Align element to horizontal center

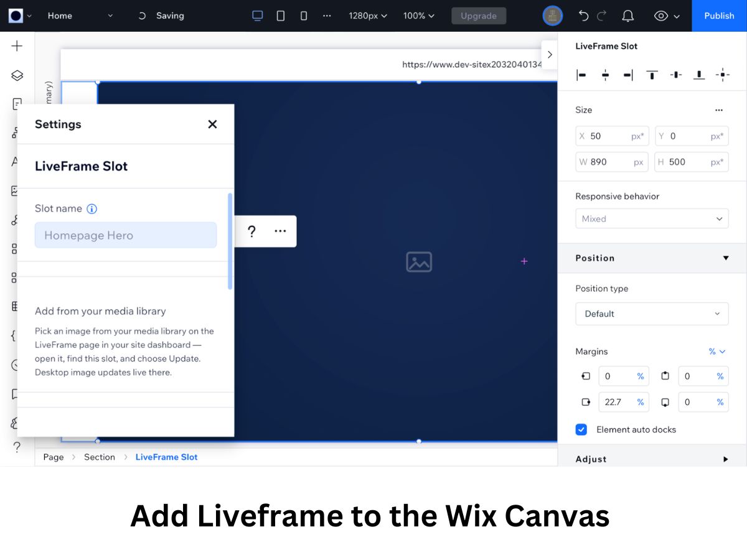[605, 75]
